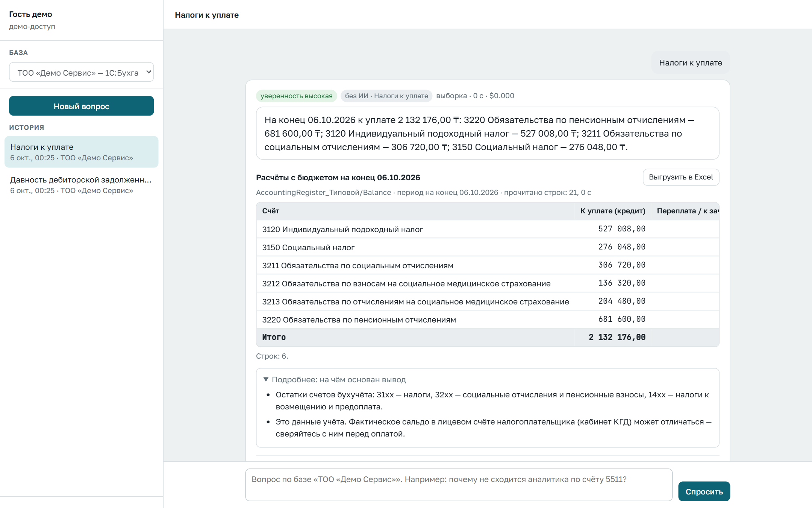Select row 3212 взносы на медицинское страхование
812x508 pixels.
pyautogui.click(x=488, y=283)
